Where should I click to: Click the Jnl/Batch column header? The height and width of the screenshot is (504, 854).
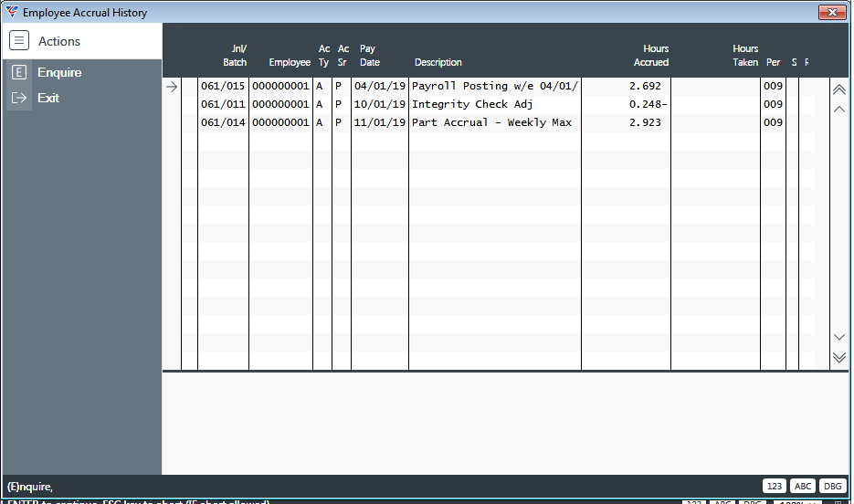(235, 56)
